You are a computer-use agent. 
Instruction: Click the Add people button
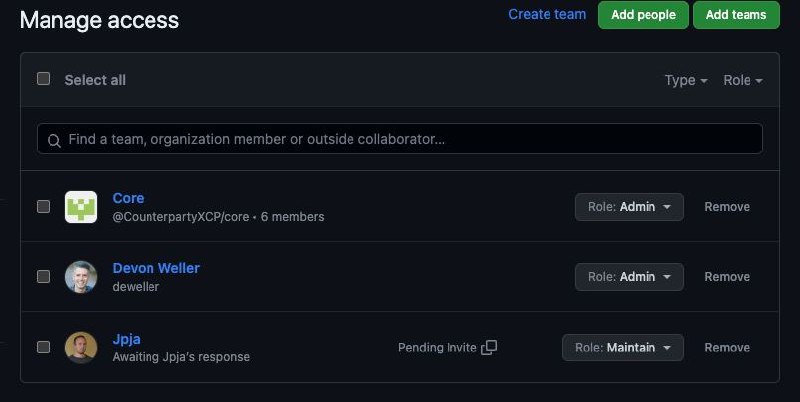pyautogui.click(x=643, y=15)
